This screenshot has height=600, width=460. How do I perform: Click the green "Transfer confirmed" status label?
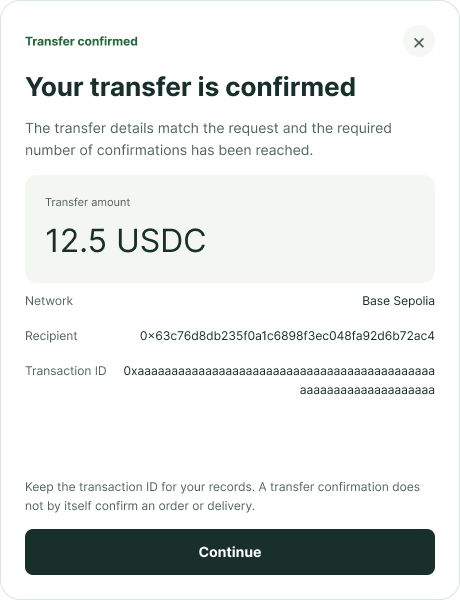coord(81,41)
